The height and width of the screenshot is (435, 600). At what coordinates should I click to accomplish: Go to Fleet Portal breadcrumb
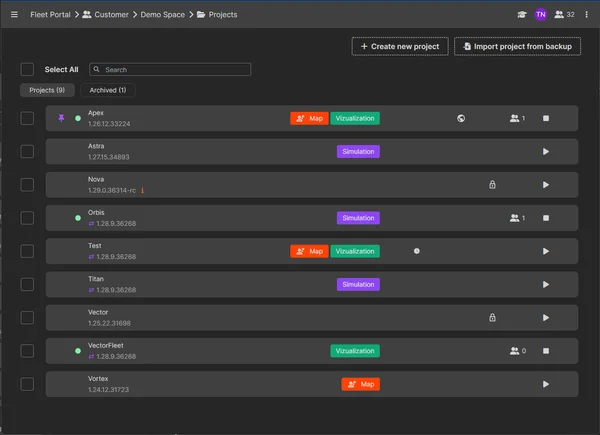[x=51, y=15]
